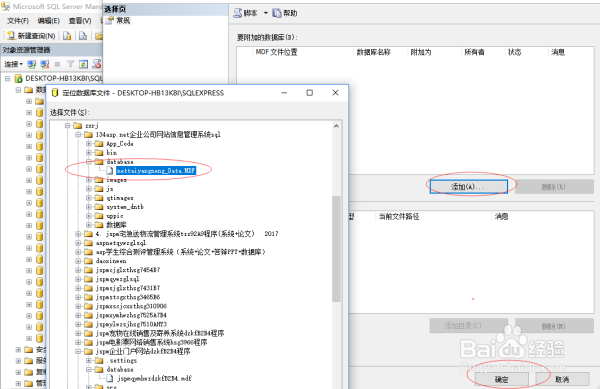Click the qtimages folder icon
Viewport: 600px width, 389px height.
(99, 198)
